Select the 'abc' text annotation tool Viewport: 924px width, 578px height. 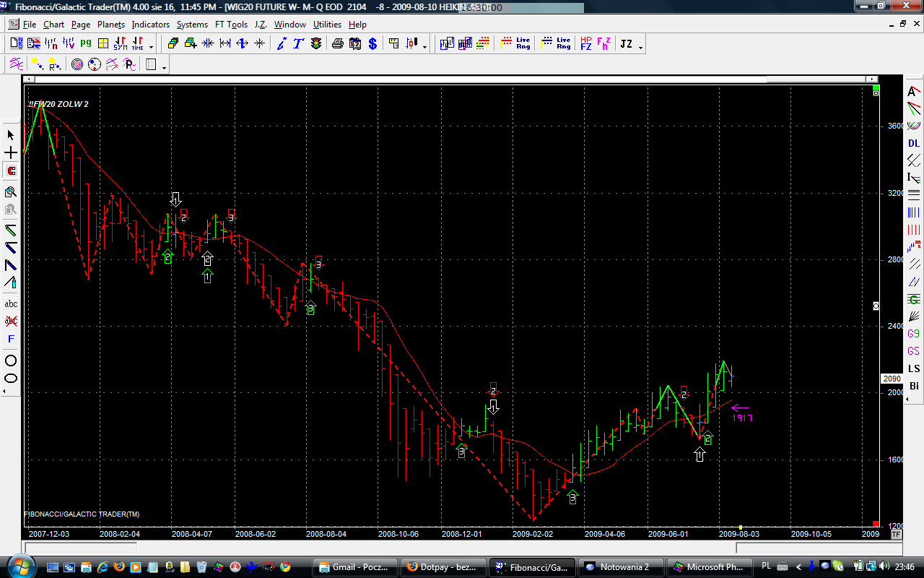11,304
